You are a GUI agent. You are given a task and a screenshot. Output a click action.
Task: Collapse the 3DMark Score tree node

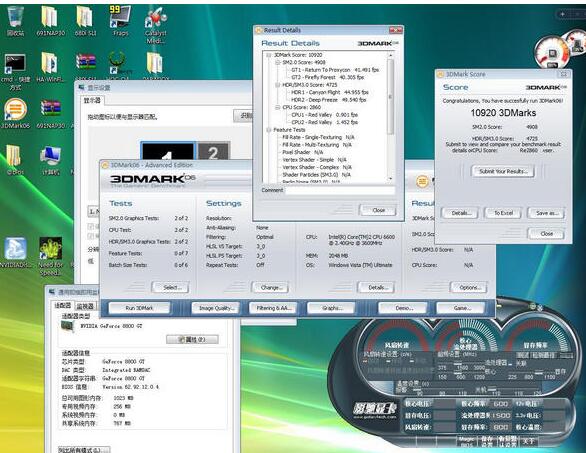(x=269, y=55)
